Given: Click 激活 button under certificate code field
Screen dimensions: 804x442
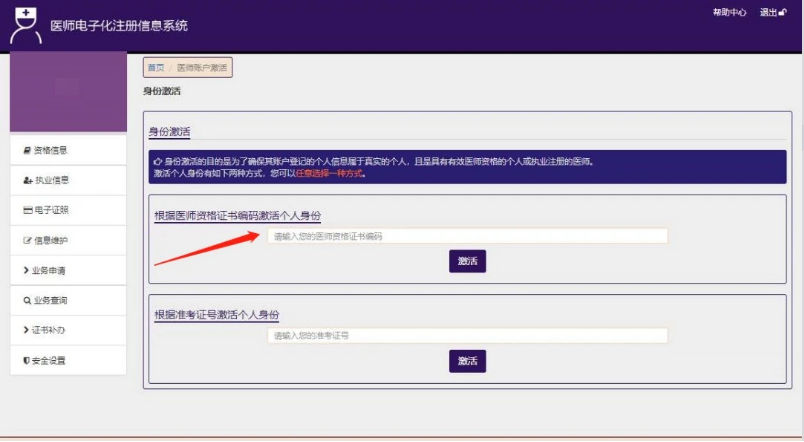Looking at the screenshot, I should pyautogui.click(x=467, y=261).
